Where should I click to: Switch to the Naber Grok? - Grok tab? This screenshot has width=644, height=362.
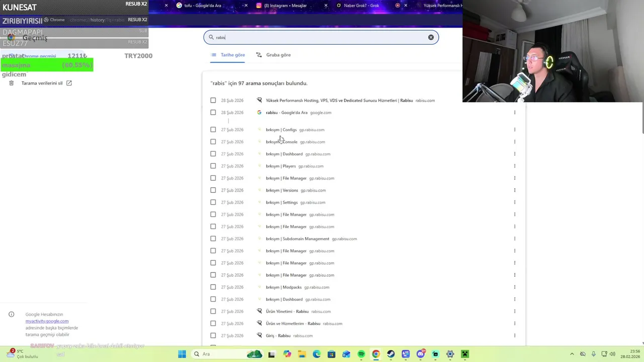pyautogui.click(x=361, y=6)
